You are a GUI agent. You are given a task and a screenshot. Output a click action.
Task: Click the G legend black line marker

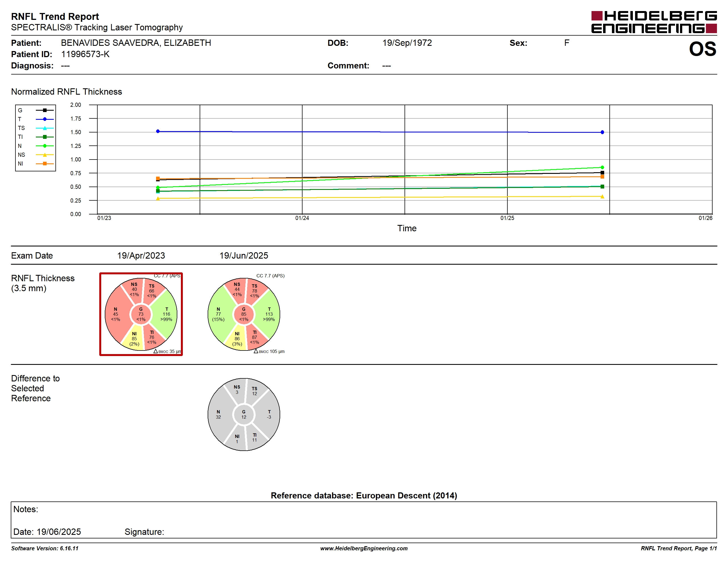45,110
